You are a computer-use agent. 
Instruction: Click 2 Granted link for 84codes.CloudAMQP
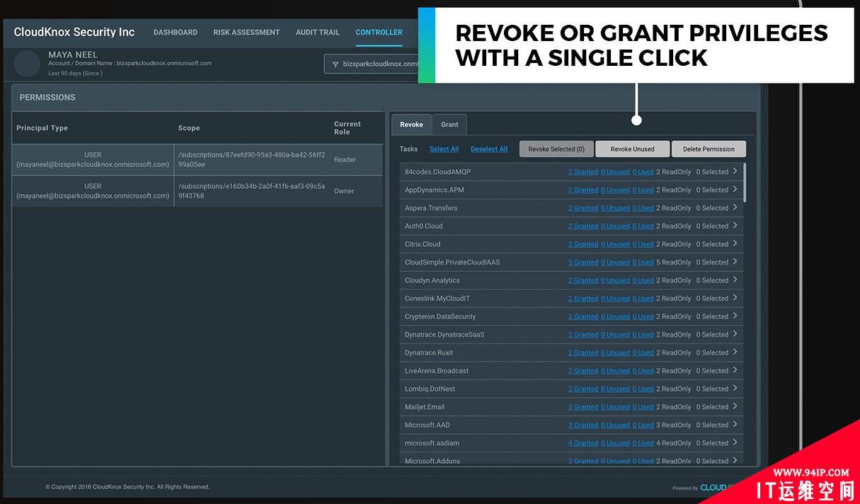(x=583, y=172)
